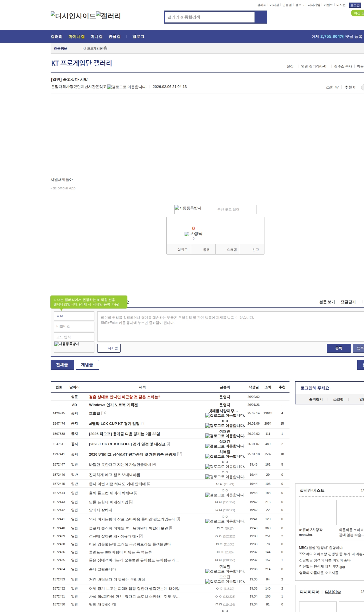The image size is (364, 612).
Task: Toggle 본문 보기 above comment box
Action: [327, 302]
